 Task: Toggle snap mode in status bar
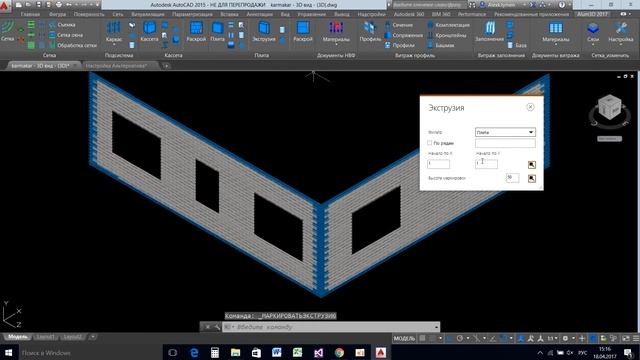coord(432,338)
